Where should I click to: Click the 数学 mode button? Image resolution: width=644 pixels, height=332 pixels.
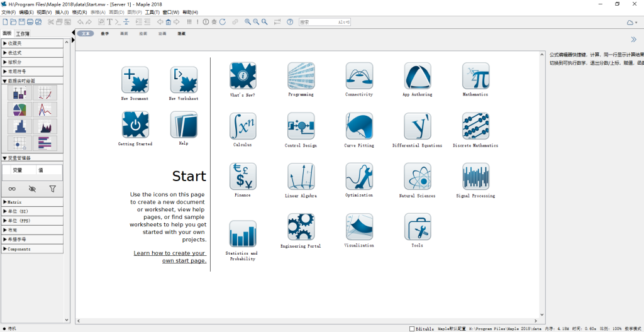click(104, 33)
